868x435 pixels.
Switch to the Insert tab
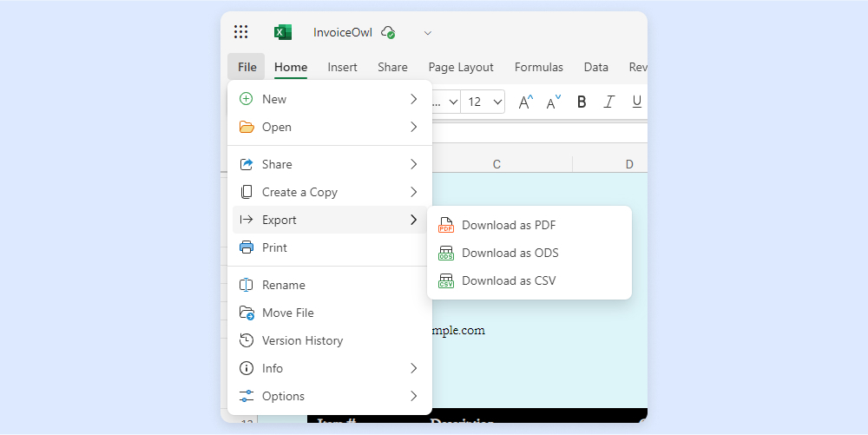tap(342, 67)
